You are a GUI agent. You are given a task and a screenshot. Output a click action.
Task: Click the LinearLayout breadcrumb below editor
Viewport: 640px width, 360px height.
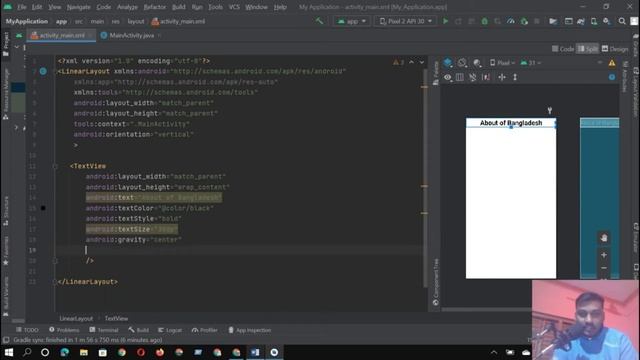(76, 318)
